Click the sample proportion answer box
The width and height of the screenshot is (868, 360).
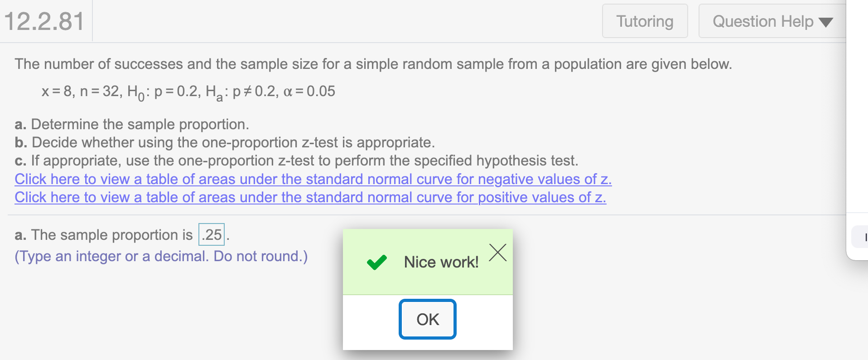click(212, 235)
